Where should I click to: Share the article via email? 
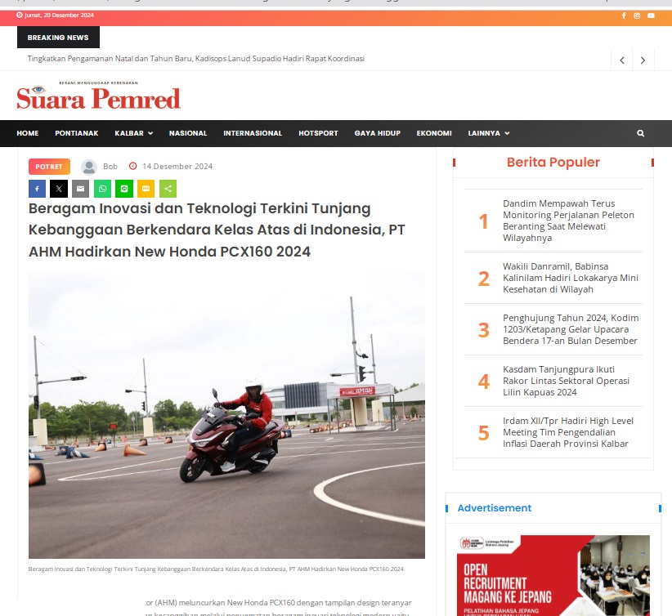81,189
